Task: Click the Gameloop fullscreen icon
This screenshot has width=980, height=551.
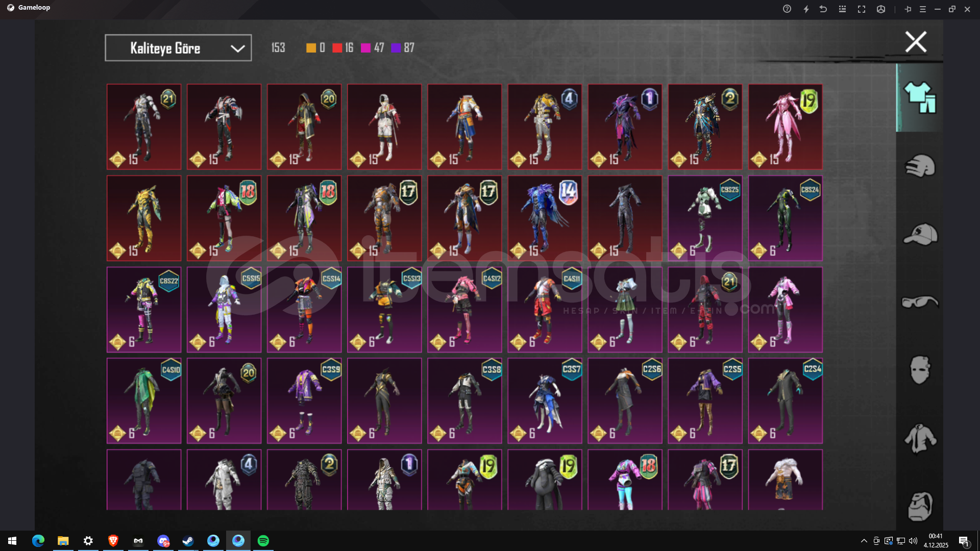Action: point(862,9)
